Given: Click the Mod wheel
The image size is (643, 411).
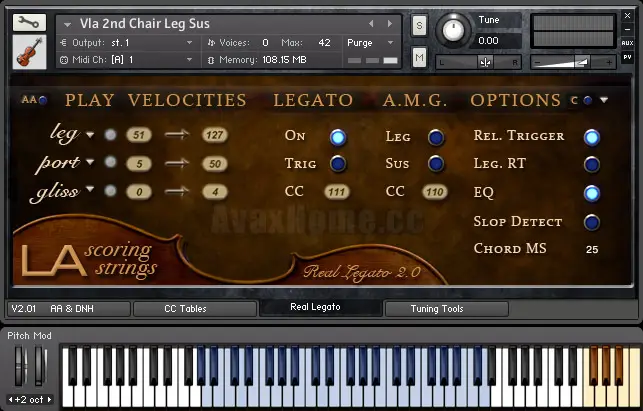Looking at the screenshot, I should click(x=39, y=365).
